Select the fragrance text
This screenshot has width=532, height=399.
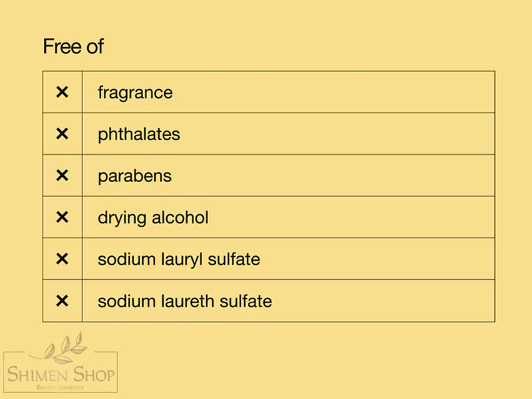135,92
